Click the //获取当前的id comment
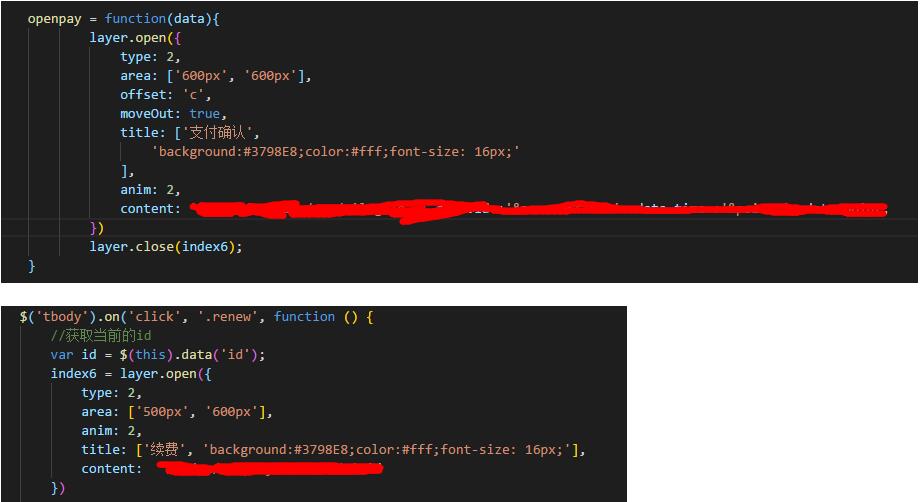The height and width of the screenshot is (502, 920). pyautogui.click(x=101, y=335)
